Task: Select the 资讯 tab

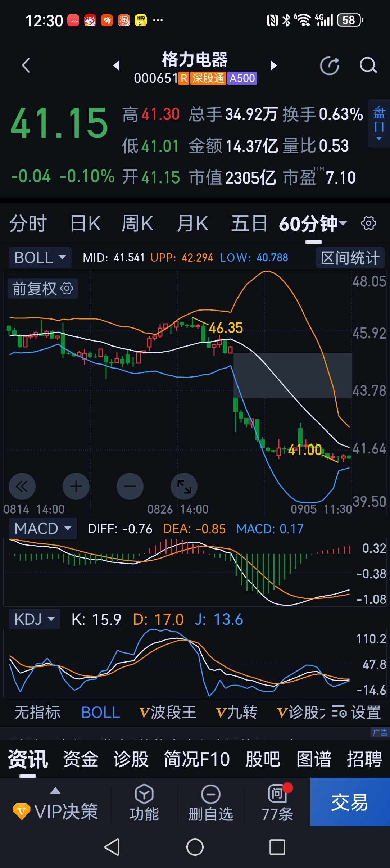Action: pos(28,759)
